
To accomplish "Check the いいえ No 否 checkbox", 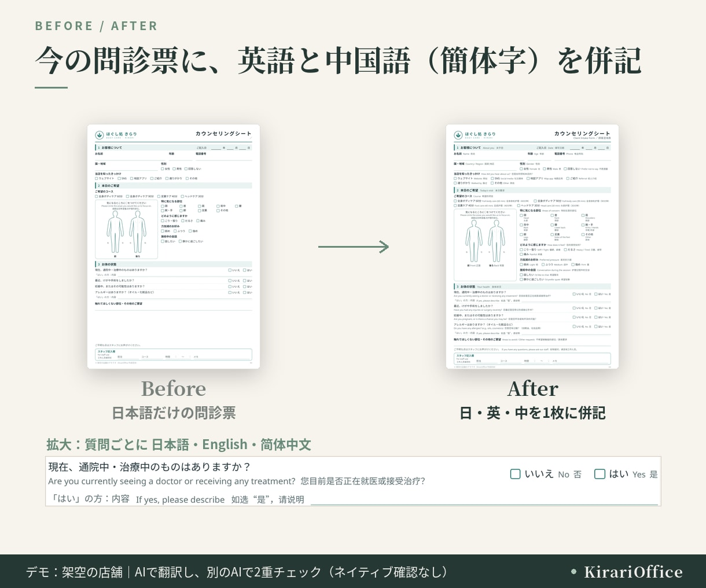I will coord(515,474).
